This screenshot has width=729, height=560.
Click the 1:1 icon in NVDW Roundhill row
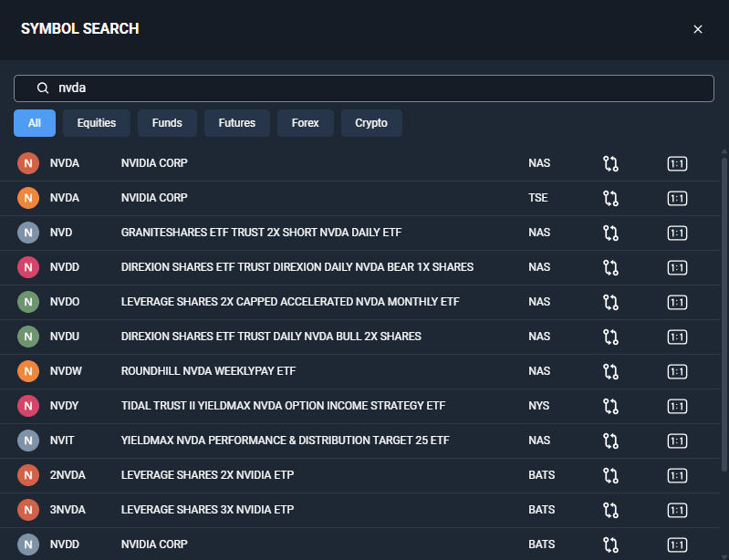(677, 372)
